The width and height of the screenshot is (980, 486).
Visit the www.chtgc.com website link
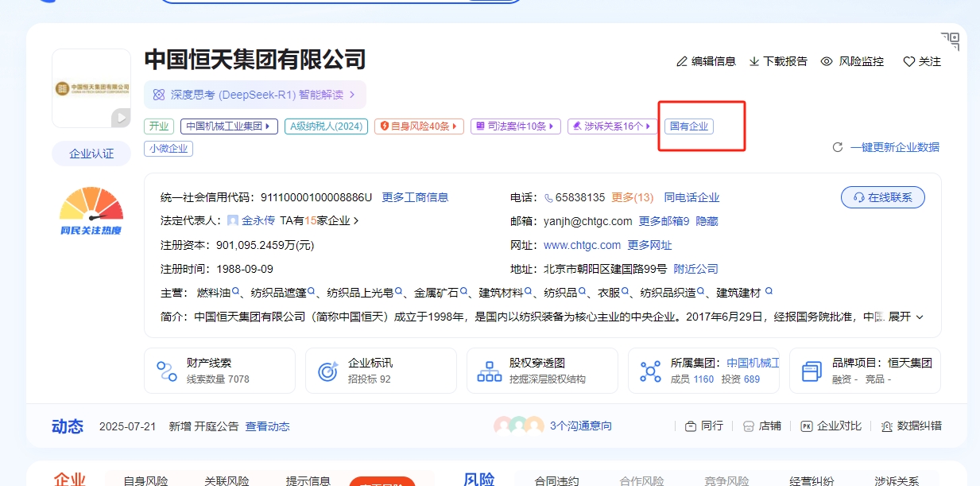(x=582, y=245)
